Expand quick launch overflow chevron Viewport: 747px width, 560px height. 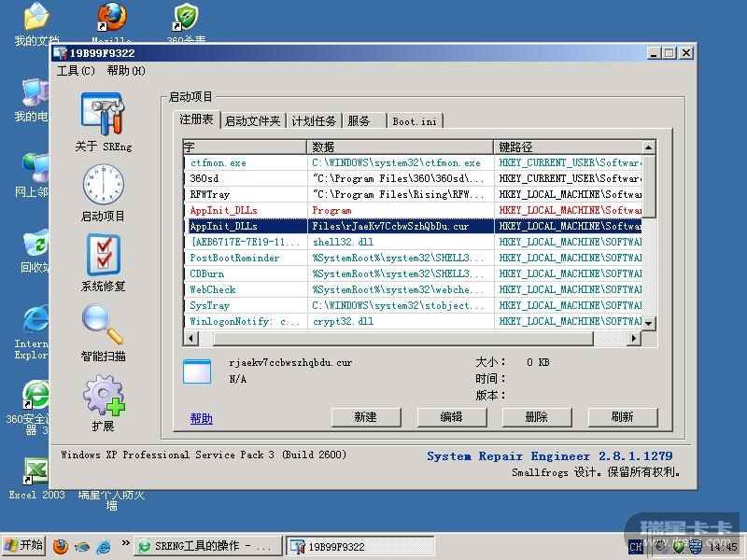coord(125,543)
